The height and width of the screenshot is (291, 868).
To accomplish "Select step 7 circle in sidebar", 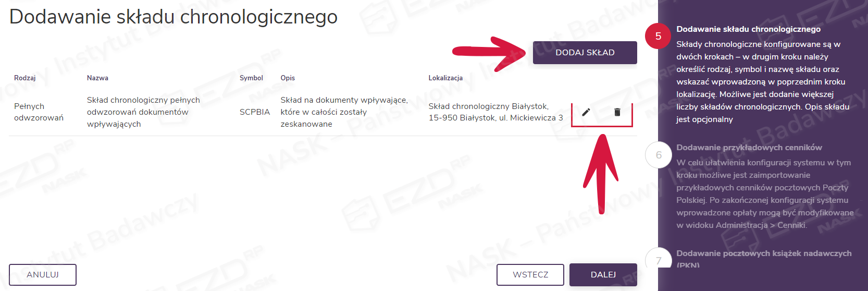I will pos(659,259).
